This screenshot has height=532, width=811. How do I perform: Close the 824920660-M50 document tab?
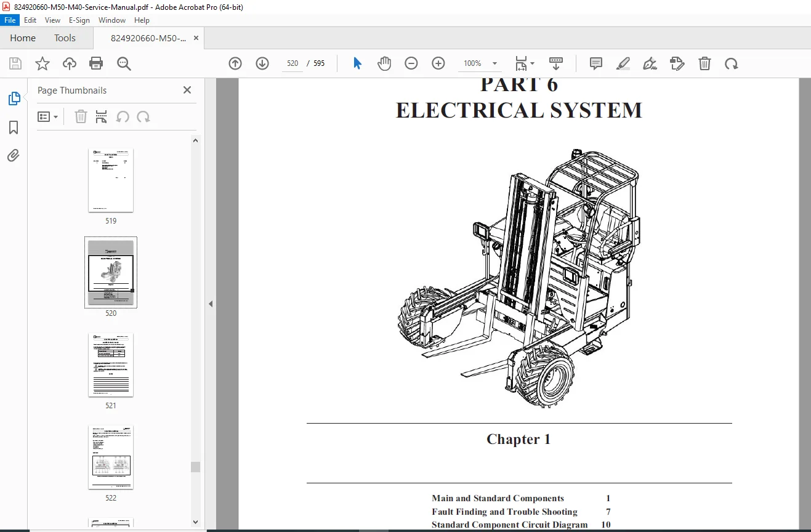click(x=196, y=38)
